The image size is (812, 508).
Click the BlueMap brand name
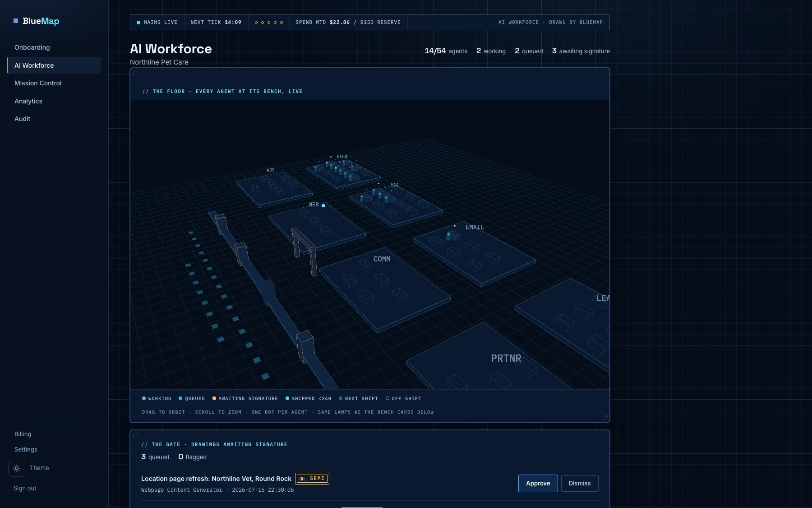(x=41, y=21)
